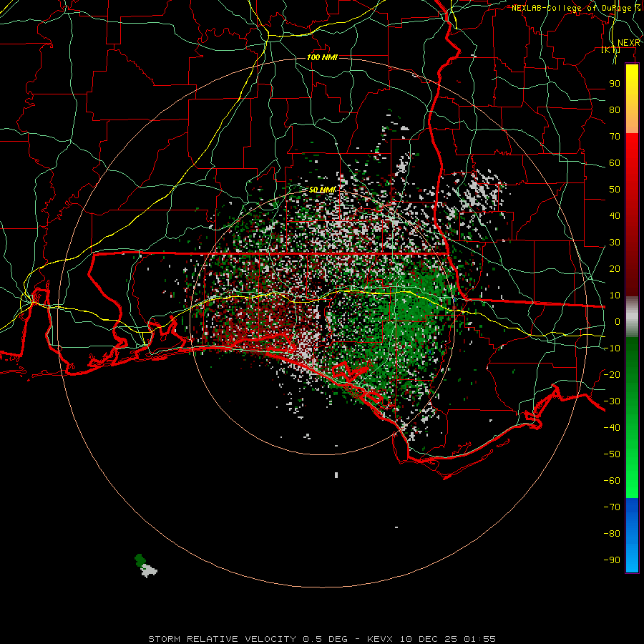Click the 0 value on the velocity scale
This screenshot has height=644, width=644.
618,322
